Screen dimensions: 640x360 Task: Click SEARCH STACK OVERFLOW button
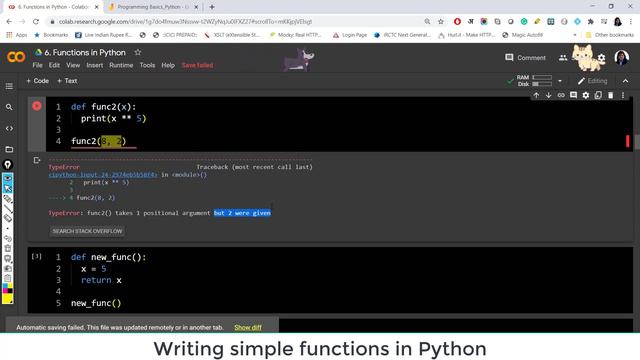tap(87, 231)
